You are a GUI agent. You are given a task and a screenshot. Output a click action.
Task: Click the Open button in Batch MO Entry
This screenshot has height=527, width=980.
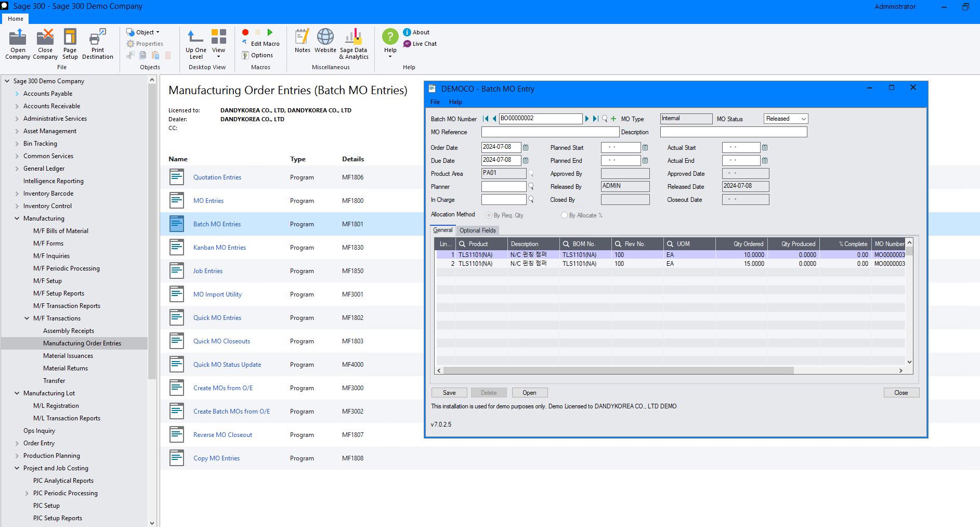pos(529,393)
